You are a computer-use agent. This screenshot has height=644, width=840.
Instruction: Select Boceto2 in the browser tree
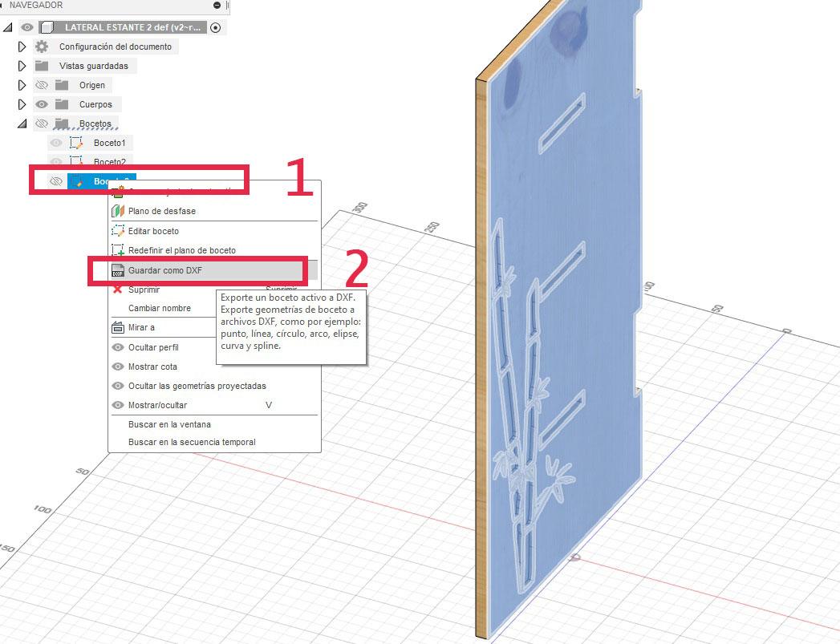(x=109, y=162)
